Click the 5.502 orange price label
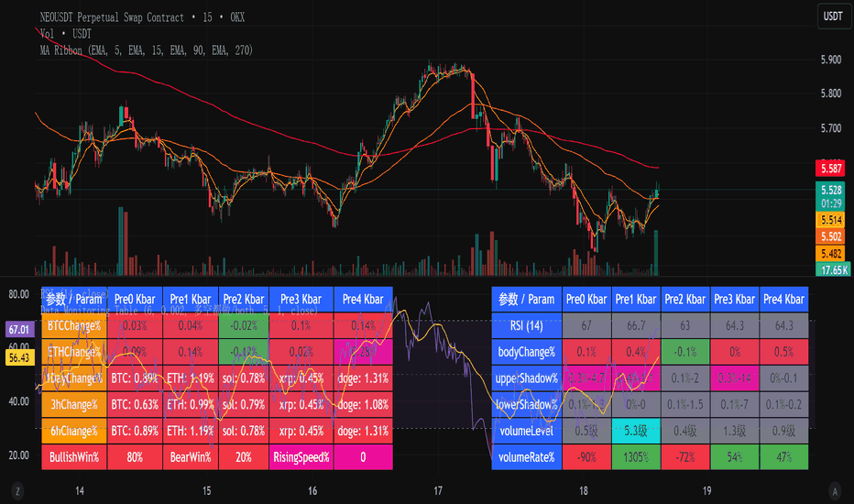This screenshot has width=854, height=504. point(830,236)
